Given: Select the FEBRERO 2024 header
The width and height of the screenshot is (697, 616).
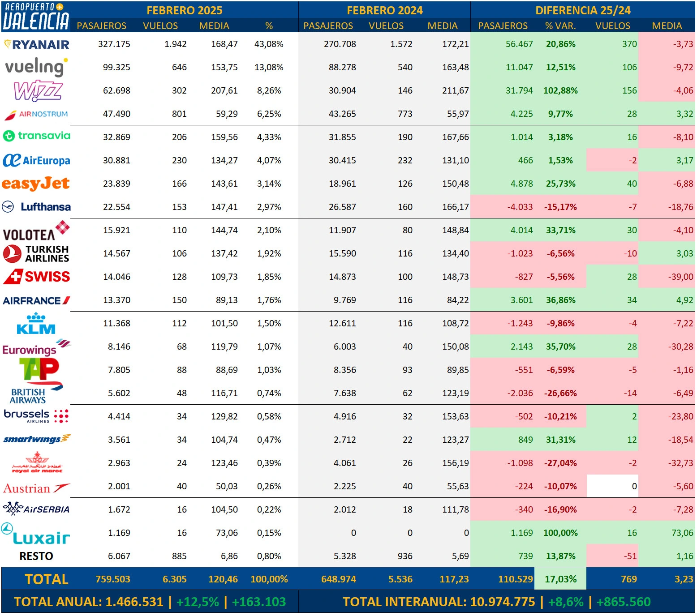Looking at the screenshot, I should coord(385,10).
